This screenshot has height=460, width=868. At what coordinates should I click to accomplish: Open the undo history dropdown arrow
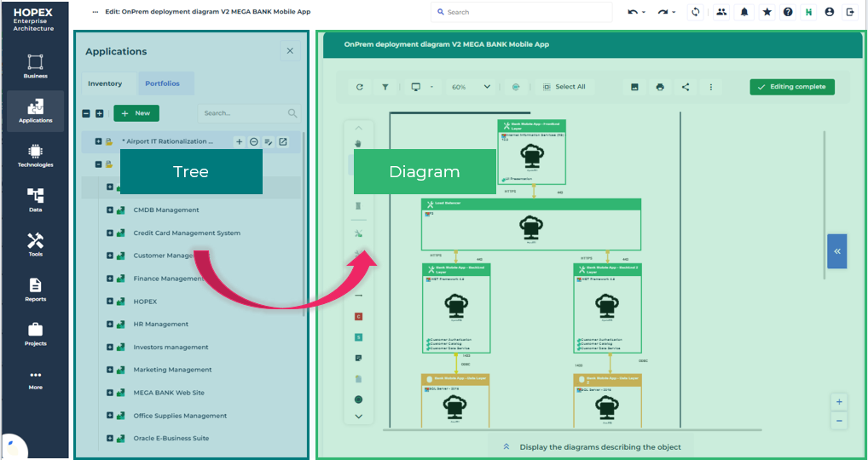click(643, 13)
